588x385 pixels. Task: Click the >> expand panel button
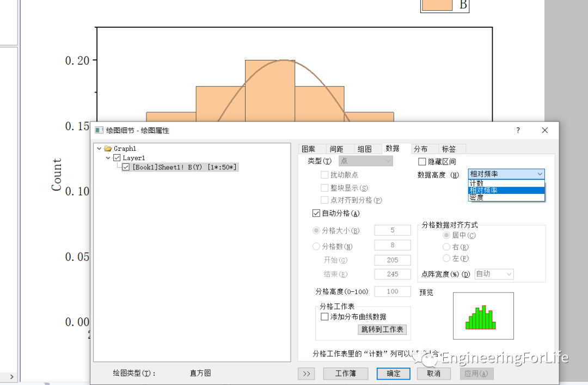[x=307, y=374]
